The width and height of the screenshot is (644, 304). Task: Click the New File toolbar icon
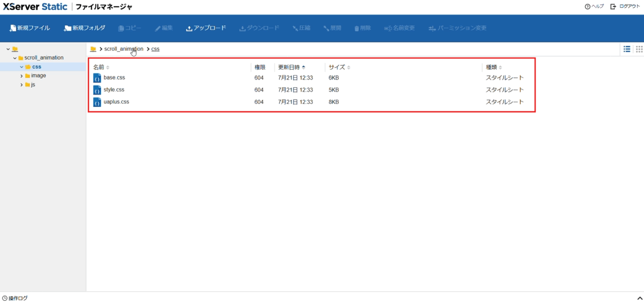(13, 28)
